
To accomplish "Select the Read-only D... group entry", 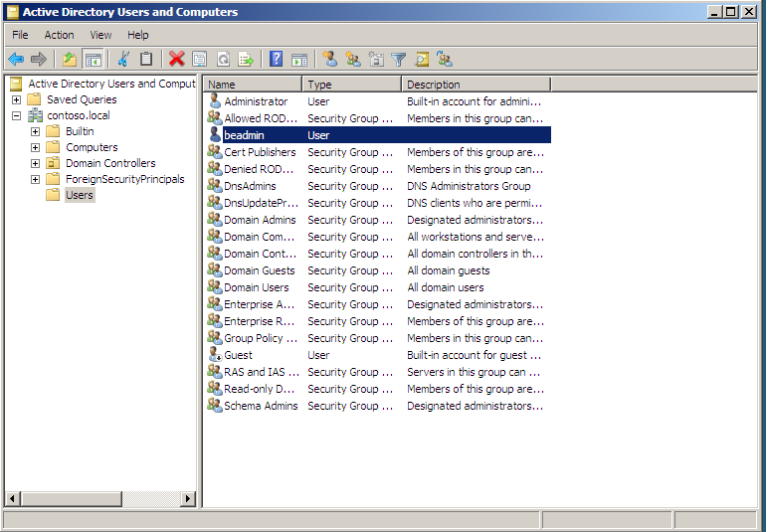I will pyautogui.click(x=259, y=389).
